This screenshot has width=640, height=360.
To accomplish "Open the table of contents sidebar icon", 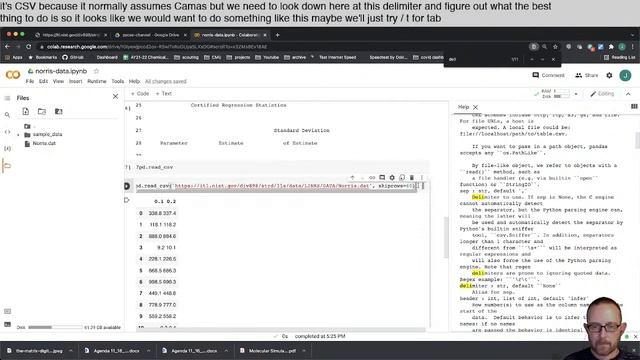I will [x=7, y=98].
